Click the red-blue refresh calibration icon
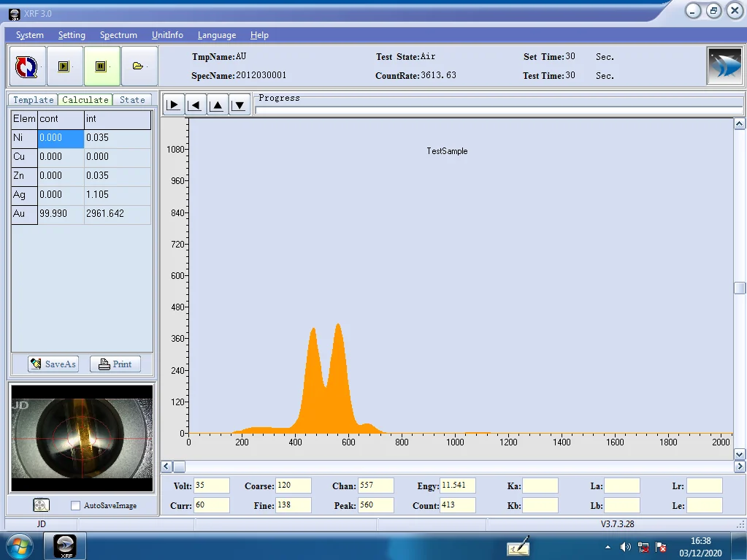 click(28, 66)
